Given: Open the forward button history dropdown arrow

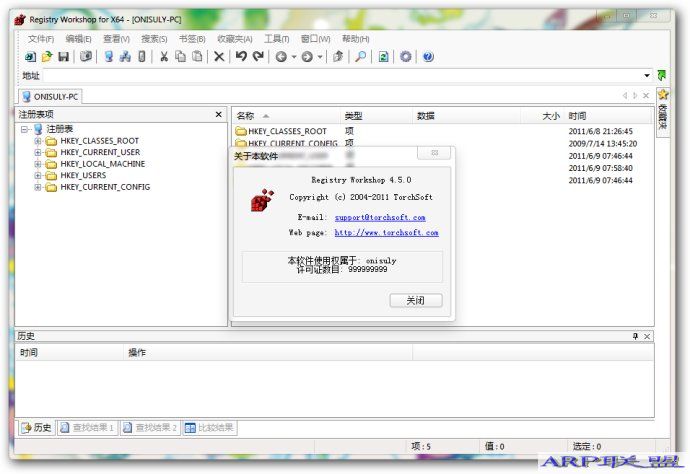Looking at the screenshot, I should pos(320,57).
